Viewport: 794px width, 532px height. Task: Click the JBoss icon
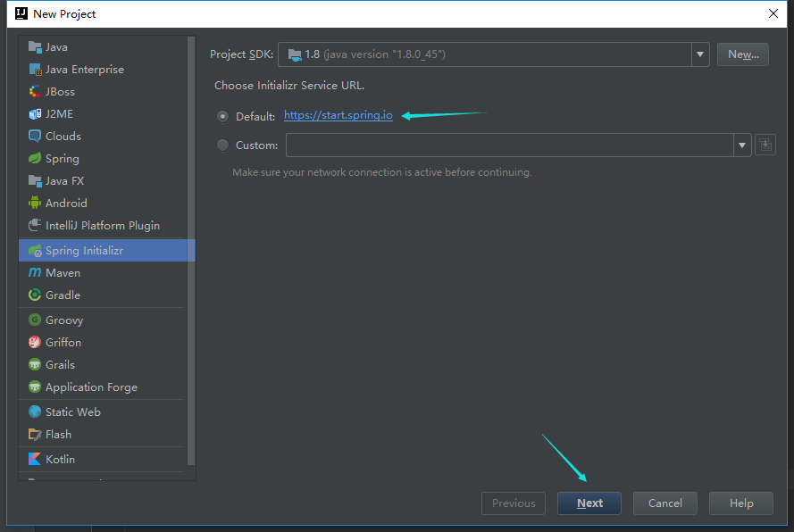coord(35,92)
